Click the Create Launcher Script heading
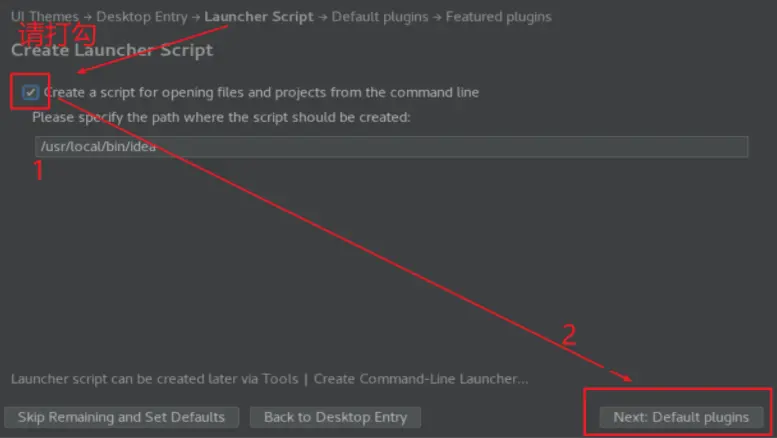This screenshot has height=438, width=777. click(x=112, y=50)
